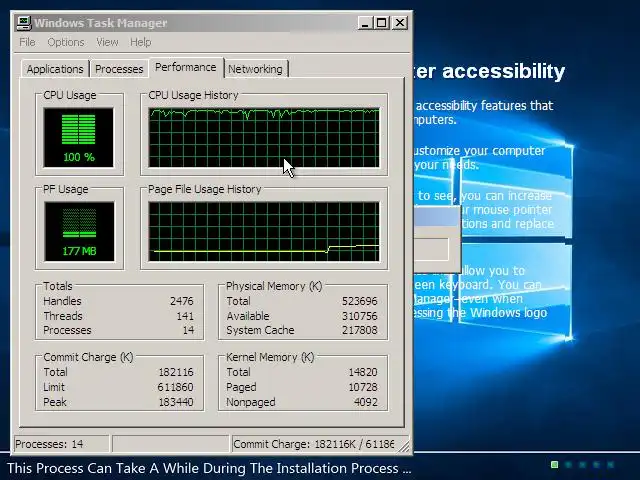This screenshot has width=640, height=480.
Task: Click Kernel Memory Total value 14820
Action: pyautogui.click(x=363, y=372)
